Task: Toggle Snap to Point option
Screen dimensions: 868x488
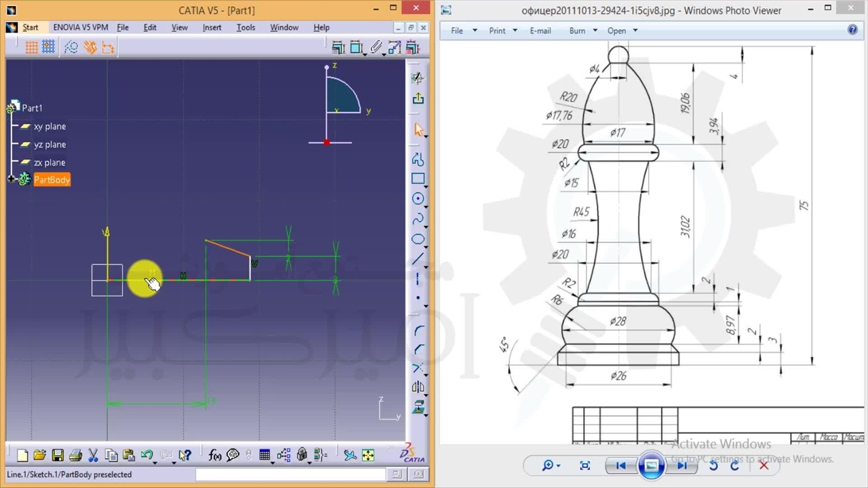Action: 48,47
